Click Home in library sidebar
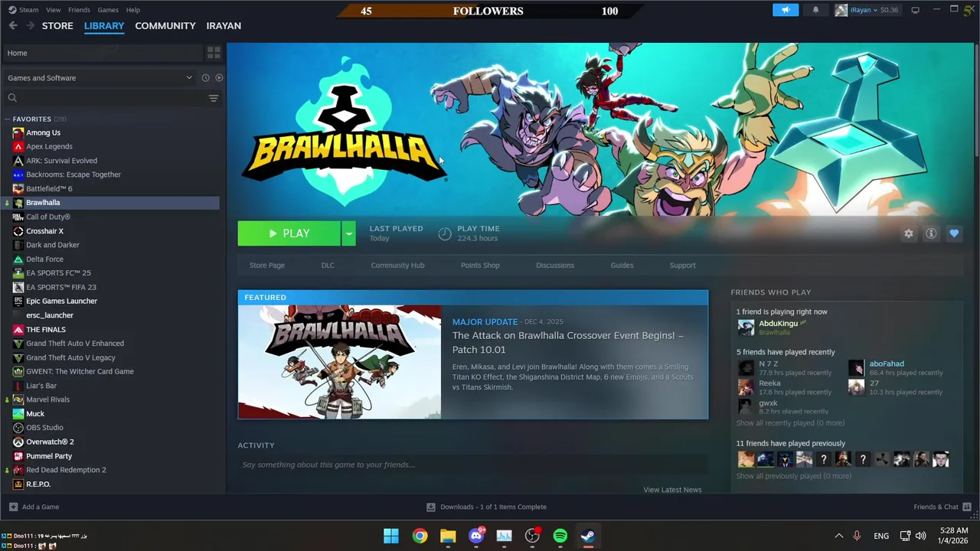 (x=103, y=53)
